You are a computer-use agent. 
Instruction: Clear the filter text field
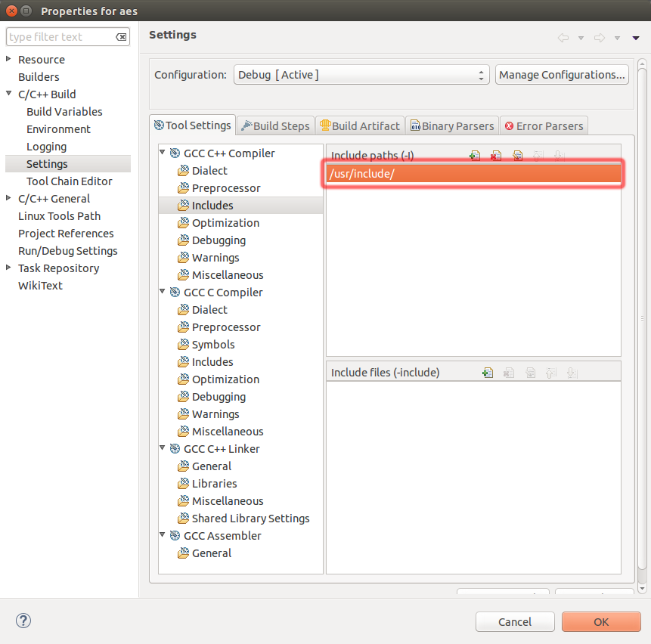(x=122, y=36)
